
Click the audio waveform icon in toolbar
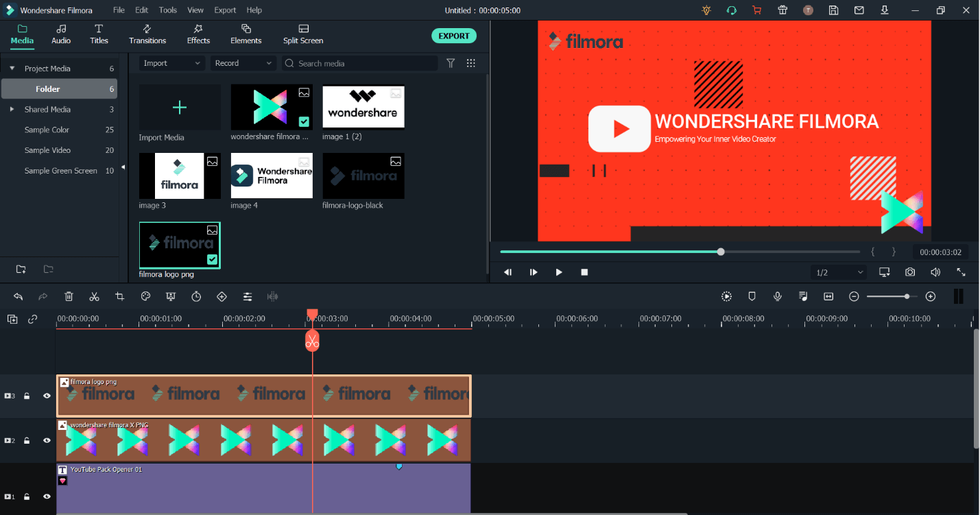pyautogui.click(x=273, y=296)
